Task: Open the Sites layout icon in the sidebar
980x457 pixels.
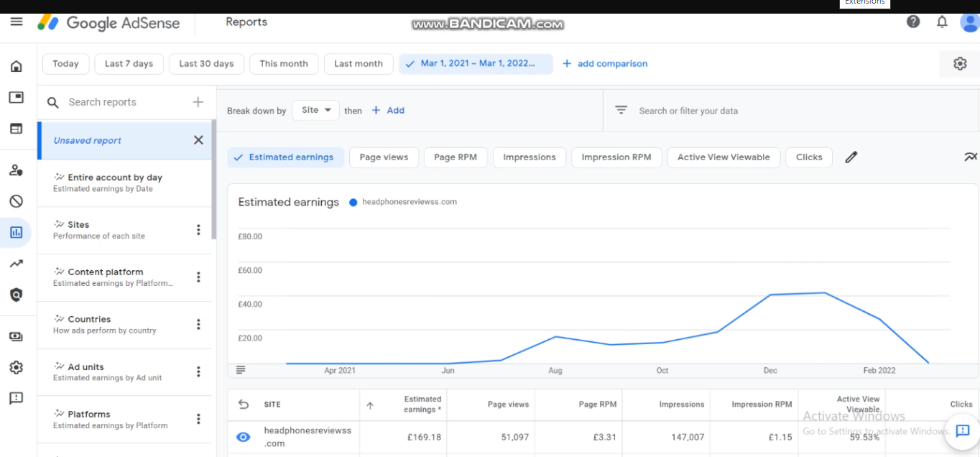Action: pyautogui.click(x=16, y=129)
